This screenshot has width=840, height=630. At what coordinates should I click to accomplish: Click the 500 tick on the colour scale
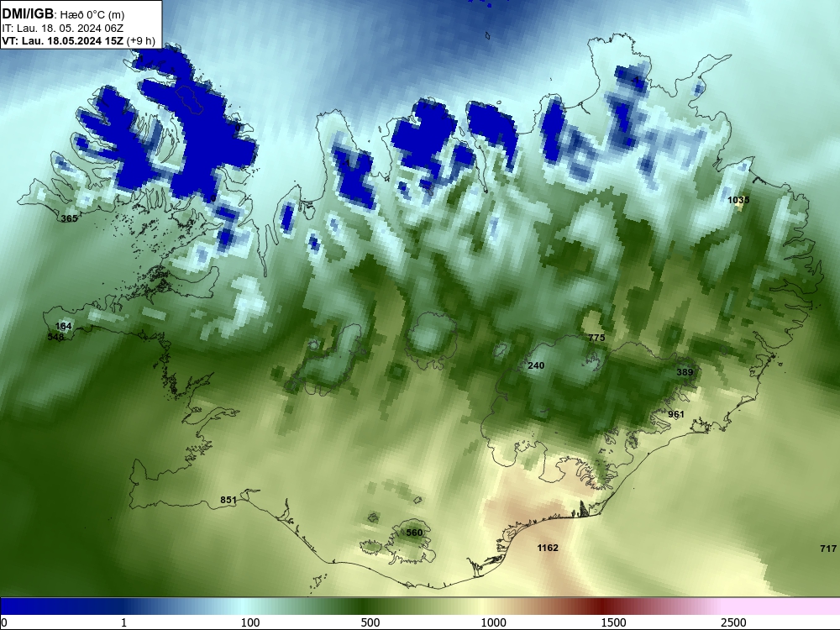click(370, 622)
